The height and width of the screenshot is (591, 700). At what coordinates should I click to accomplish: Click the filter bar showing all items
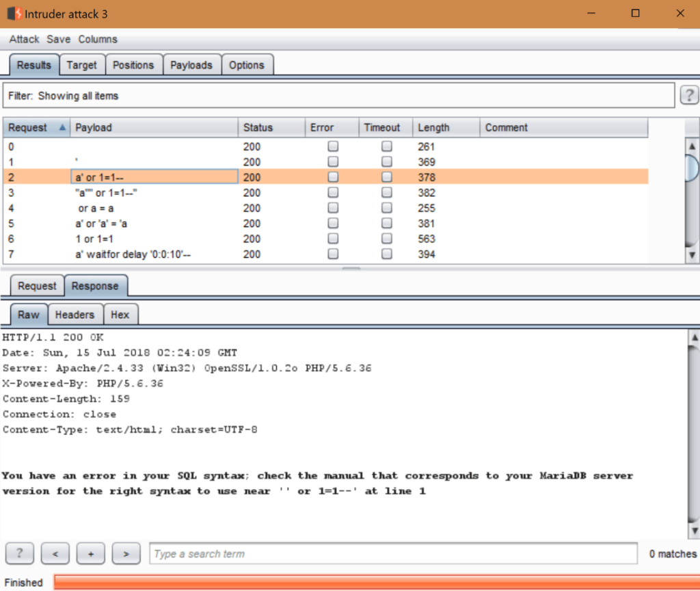339,96
